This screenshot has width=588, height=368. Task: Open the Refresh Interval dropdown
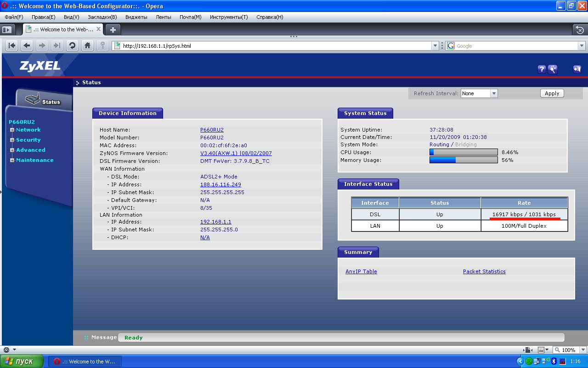[x=479, y=93]
